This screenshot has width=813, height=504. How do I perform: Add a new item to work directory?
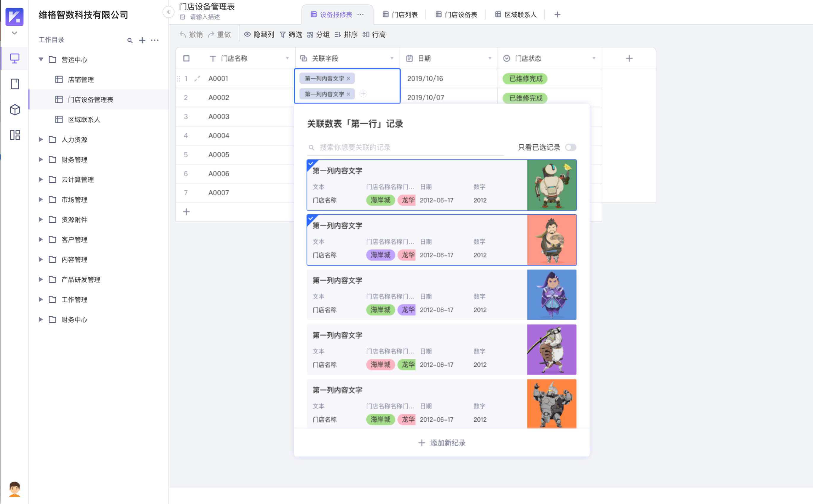[x=142, y=40]
